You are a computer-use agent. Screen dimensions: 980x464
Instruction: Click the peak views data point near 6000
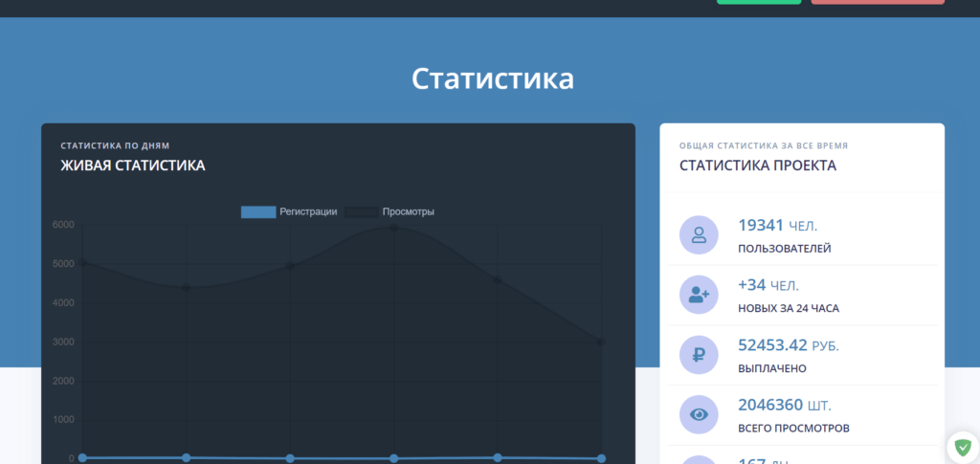coord(393,228)
